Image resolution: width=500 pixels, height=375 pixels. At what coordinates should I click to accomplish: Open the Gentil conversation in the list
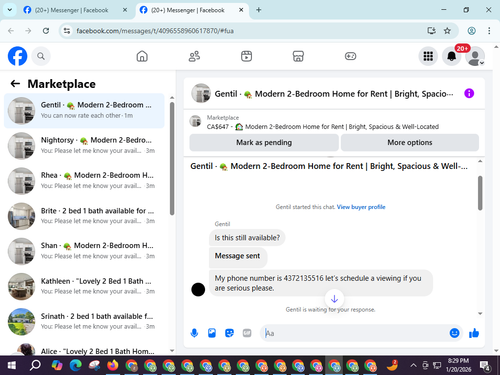pyautogui.click(x=84, y=110)
